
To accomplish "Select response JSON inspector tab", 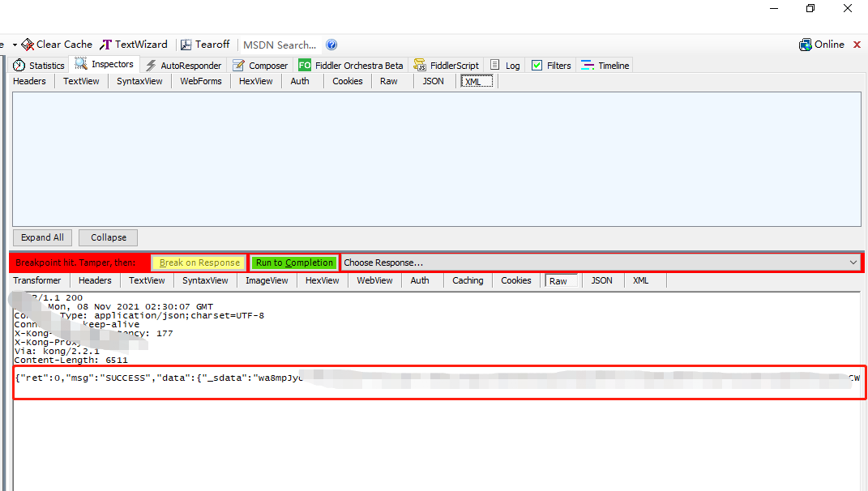I will coord(601,280).
